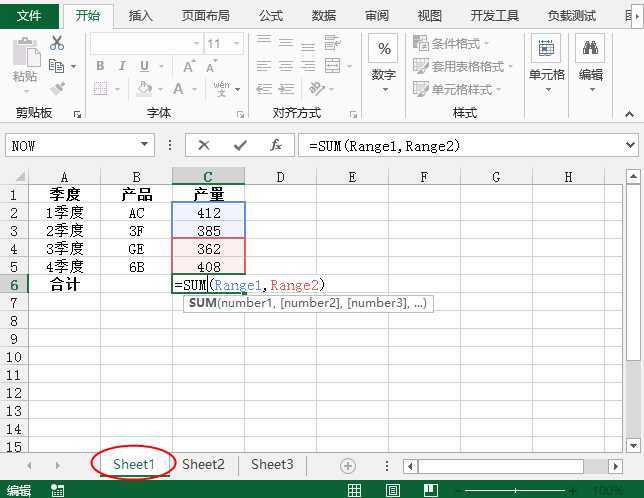
Task: Click the align left icon
Action: click(264, 66)
